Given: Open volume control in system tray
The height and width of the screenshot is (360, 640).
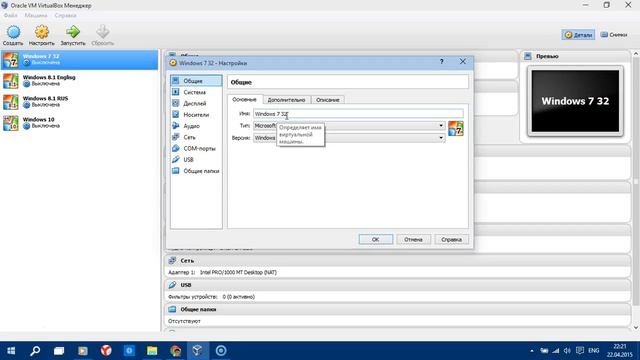Looking at the screenshot, I should click(567, 351).
